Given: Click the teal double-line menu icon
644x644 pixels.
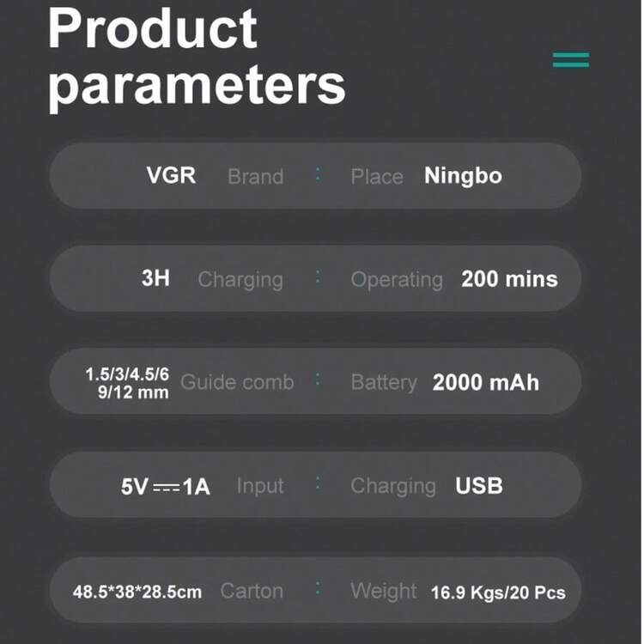Looking at the screenshot, I should coord(571,60).
